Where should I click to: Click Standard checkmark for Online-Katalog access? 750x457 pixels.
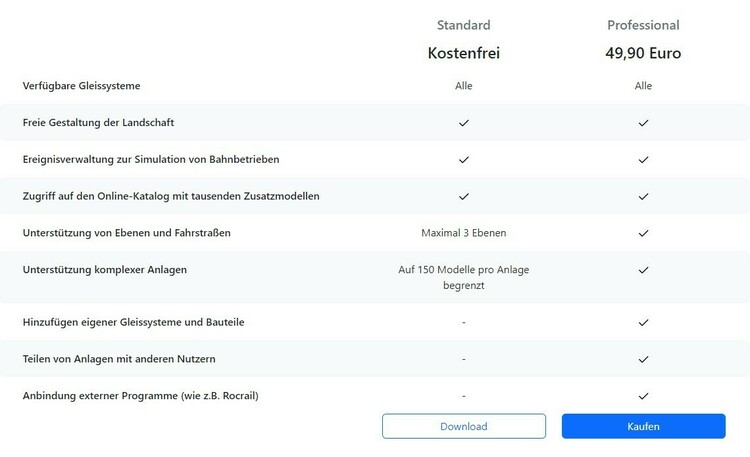click(464, 196)
